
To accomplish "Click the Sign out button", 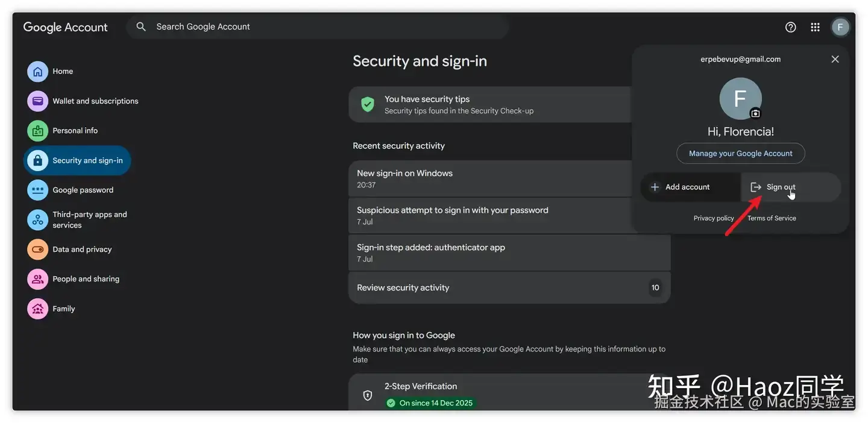I will coord(791,187).
